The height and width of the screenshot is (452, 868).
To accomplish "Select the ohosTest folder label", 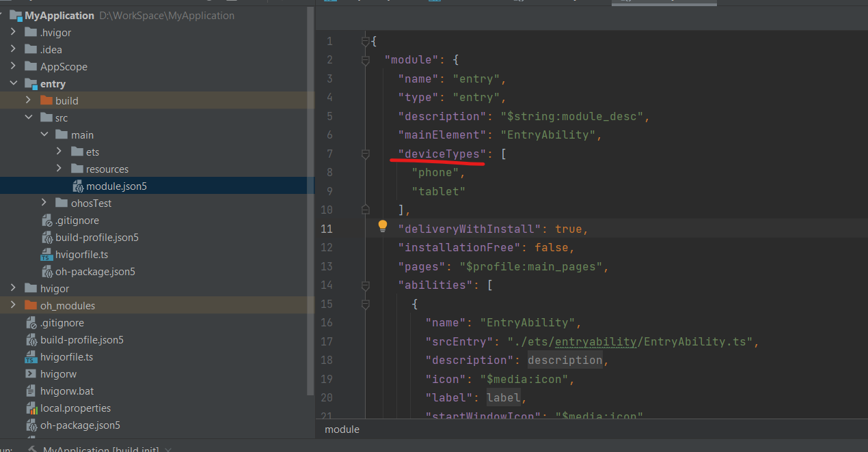I will 92,203.
